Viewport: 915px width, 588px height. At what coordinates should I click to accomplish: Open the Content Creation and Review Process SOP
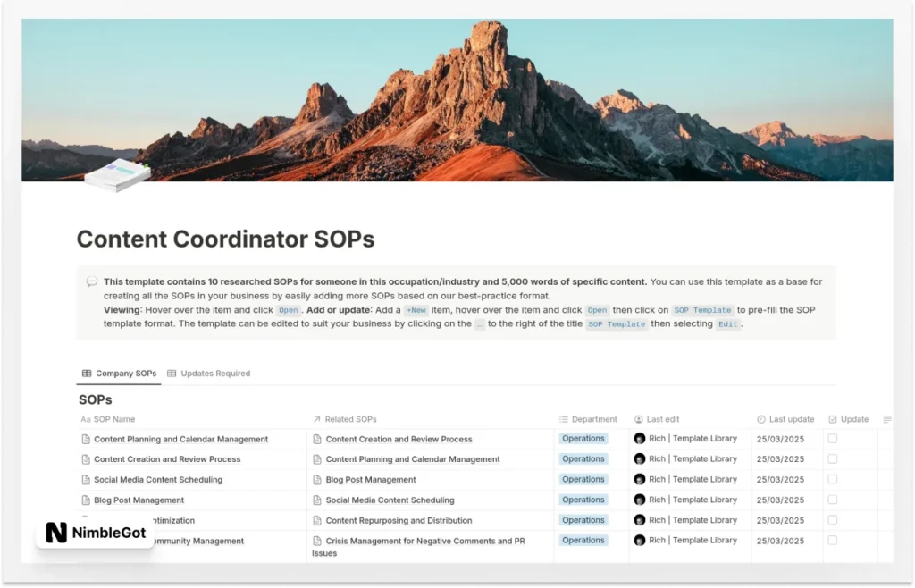point(166,459)
